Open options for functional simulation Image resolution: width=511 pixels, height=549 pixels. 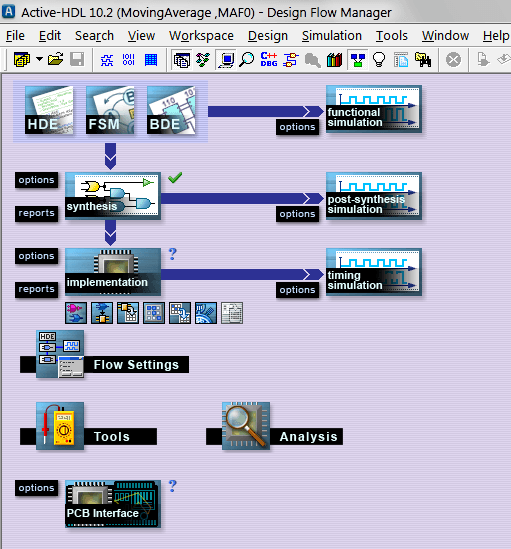(297, 127)
